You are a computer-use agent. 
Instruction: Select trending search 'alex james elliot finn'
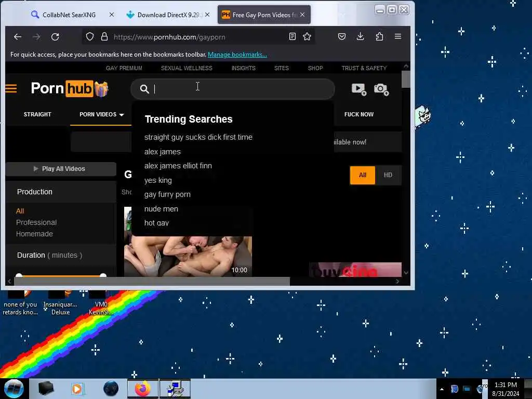click(x=178, y=166)
